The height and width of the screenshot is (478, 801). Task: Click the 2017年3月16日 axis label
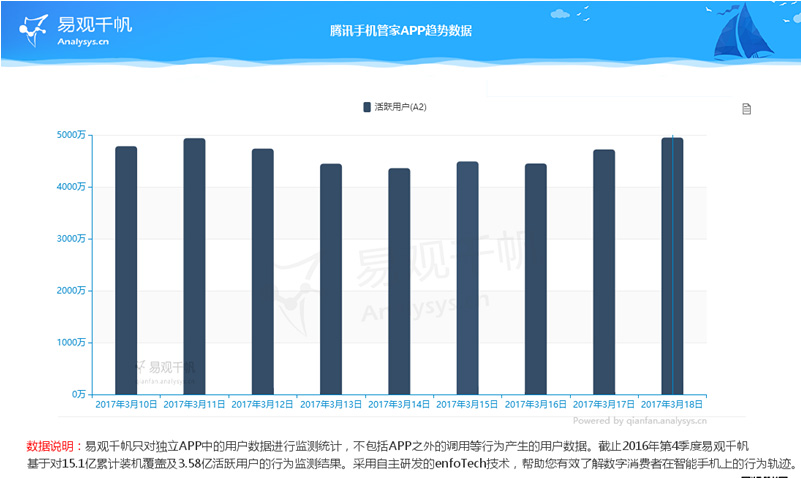[536, 404]
